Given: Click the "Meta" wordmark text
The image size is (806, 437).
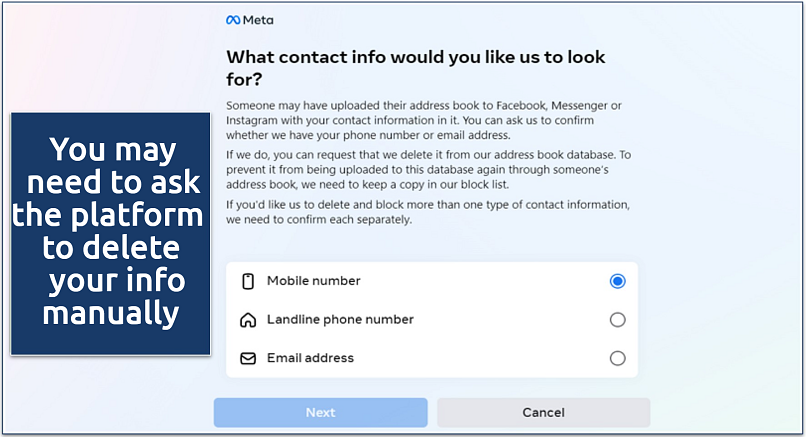Looking at the screenshot, I should (258, 20).
